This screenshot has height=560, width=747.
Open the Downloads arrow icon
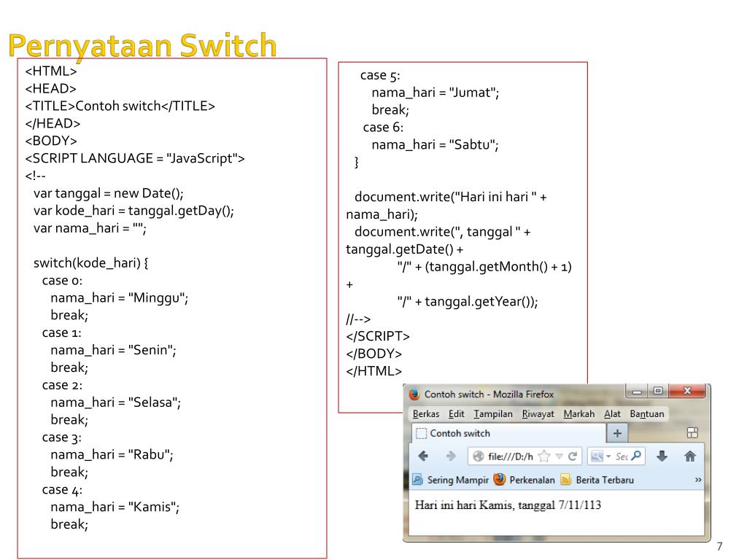[x=662, y=456]
